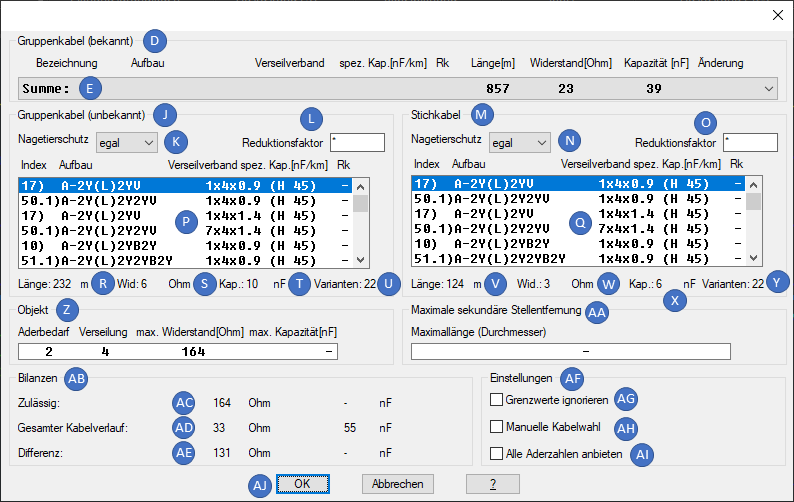This screenshot has width=794, height=502.
Task: Click the Reduktionsfaktor field in Stichkabel
Action: click(x=750, y=142)
